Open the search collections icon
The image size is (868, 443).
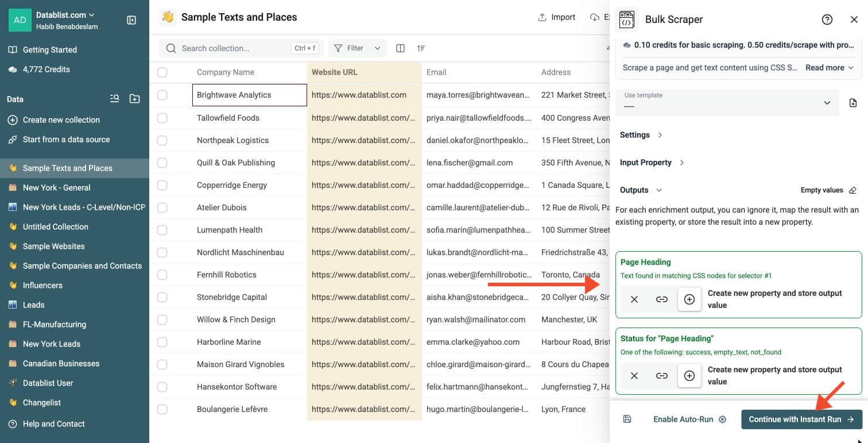pyautogui.click(x=115, y=99)
